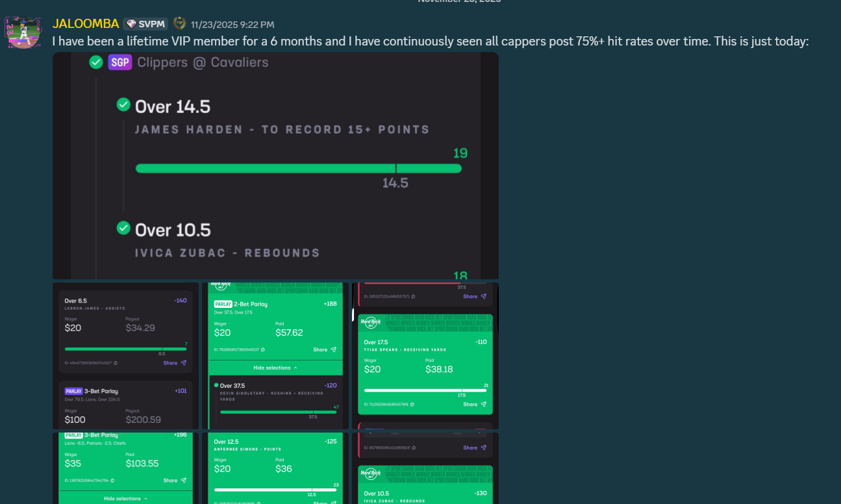Click green checkmark beside Clippers @ Cavaliers

96,62
